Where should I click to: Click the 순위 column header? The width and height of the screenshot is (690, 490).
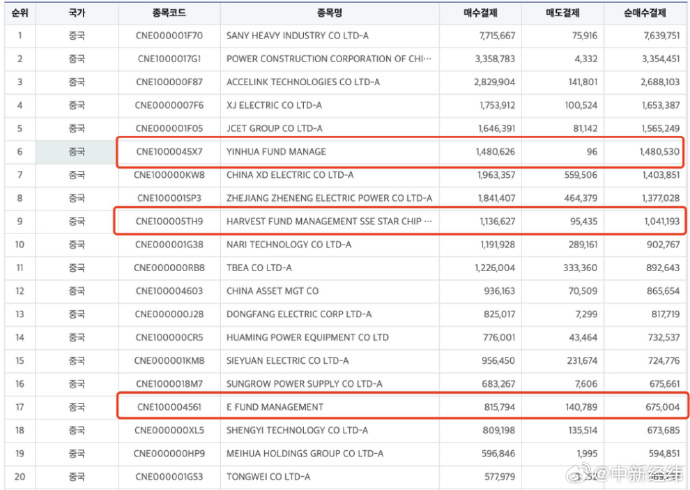click(x=18, y=15)
